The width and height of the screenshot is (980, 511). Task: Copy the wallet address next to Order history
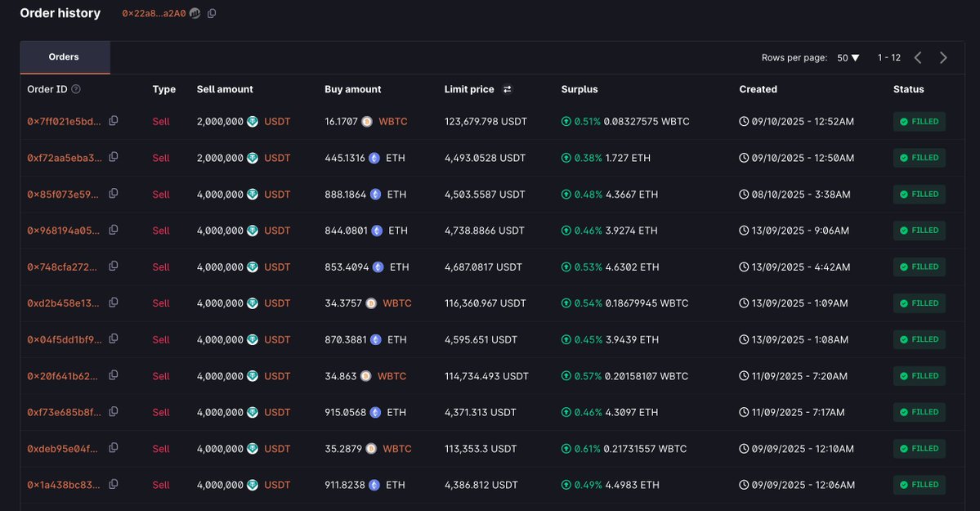[x=212, y=14]
